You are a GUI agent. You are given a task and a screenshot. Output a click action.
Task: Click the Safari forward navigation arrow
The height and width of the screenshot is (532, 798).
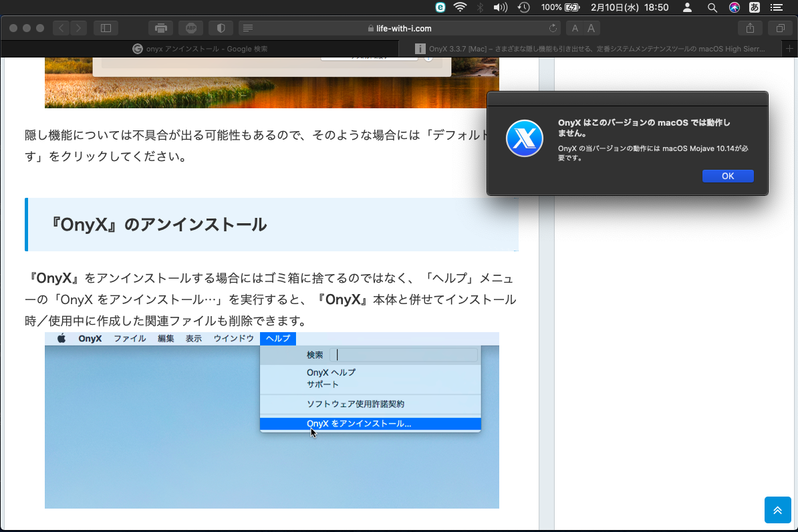click(x=79, y=28)
